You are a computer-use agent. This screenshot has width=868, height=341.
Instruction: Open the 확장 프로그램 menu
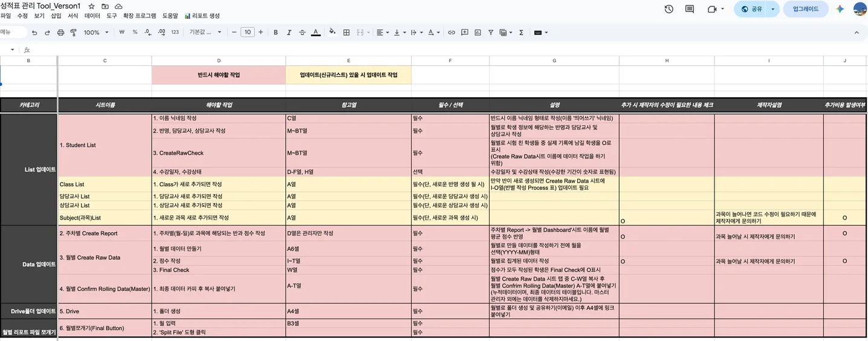(139, 16)
